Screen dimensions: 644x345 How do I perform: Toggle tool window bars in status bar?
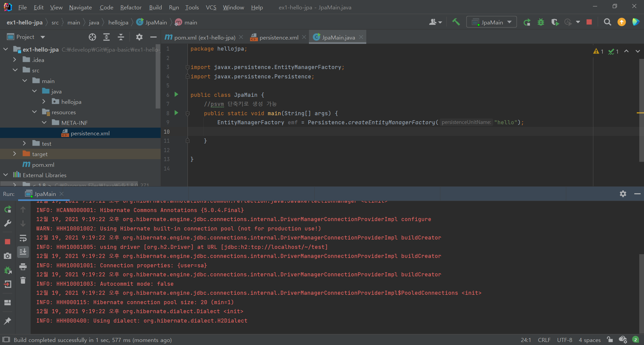click(x=6, y=340)
